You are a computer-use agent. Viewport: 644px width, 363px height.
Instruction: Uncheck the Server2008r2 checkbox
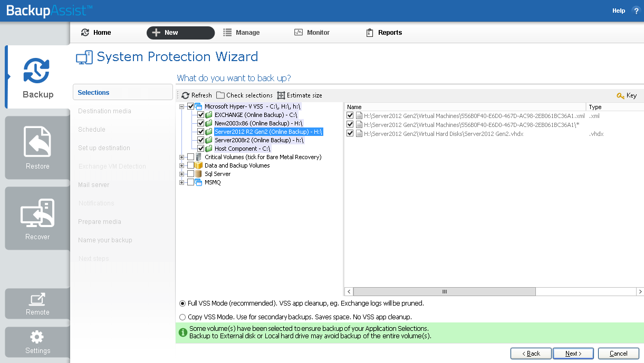click(201, 140)
